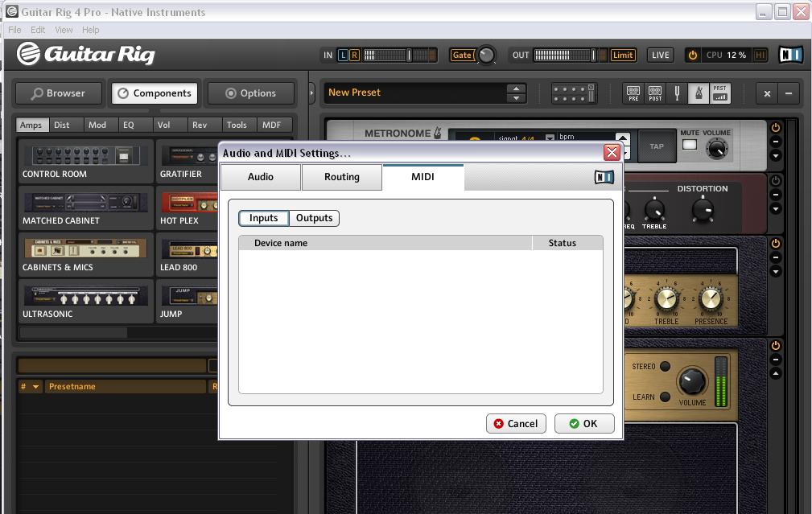Viewport: 812px width, 514px height.
Task: Adjust the Metronome VOLUME knob
Action: tap(717, 149)
